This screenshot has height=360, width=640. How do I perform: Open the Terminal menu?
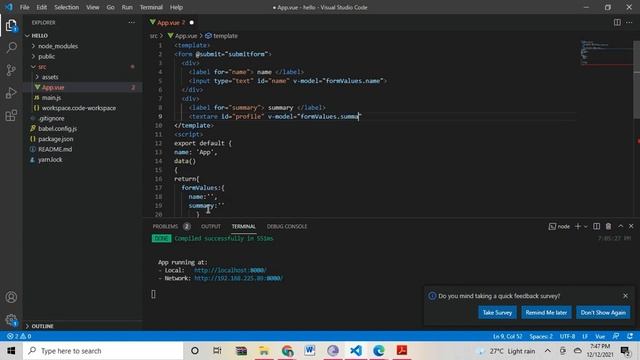coord(151,7)
